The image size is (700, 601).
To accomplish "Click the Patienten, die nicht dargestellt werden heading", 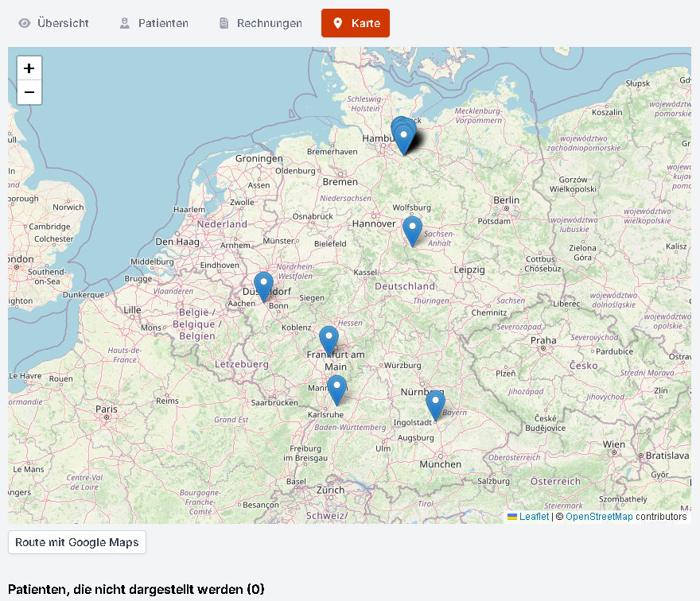I will pos(136,589).
